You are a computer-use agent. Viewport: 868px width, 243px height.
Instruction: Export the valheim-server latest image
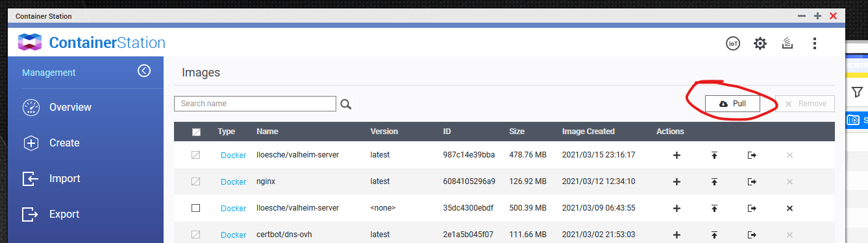pyautogui.click(x=752, y=156)
